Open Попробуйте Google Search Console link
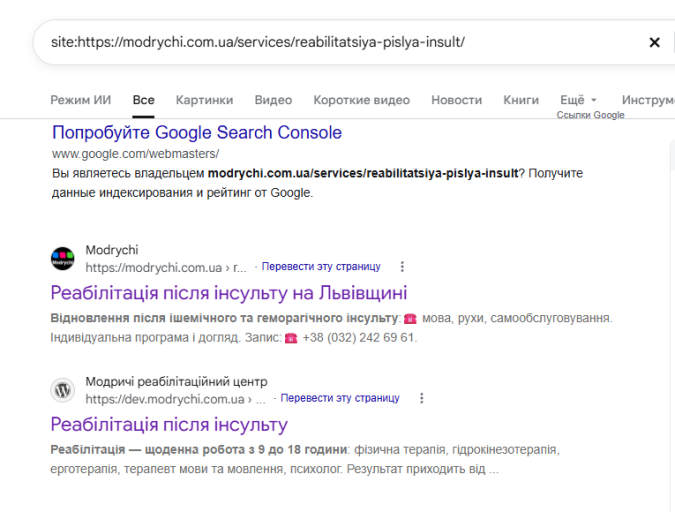 point(197,132)
